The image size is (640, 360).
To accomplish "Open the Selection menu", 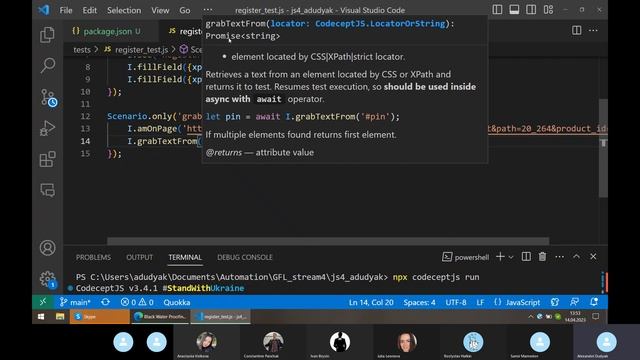I will (x=124, y=10).
